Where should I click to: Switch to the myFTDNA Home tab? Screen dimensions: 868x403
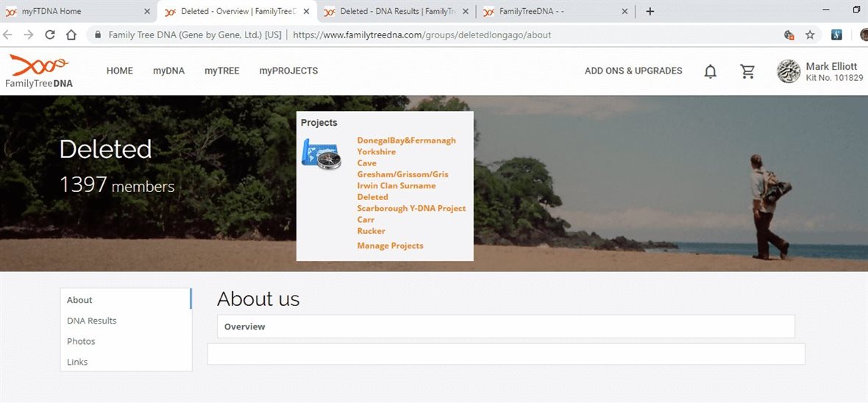[74, 11]
